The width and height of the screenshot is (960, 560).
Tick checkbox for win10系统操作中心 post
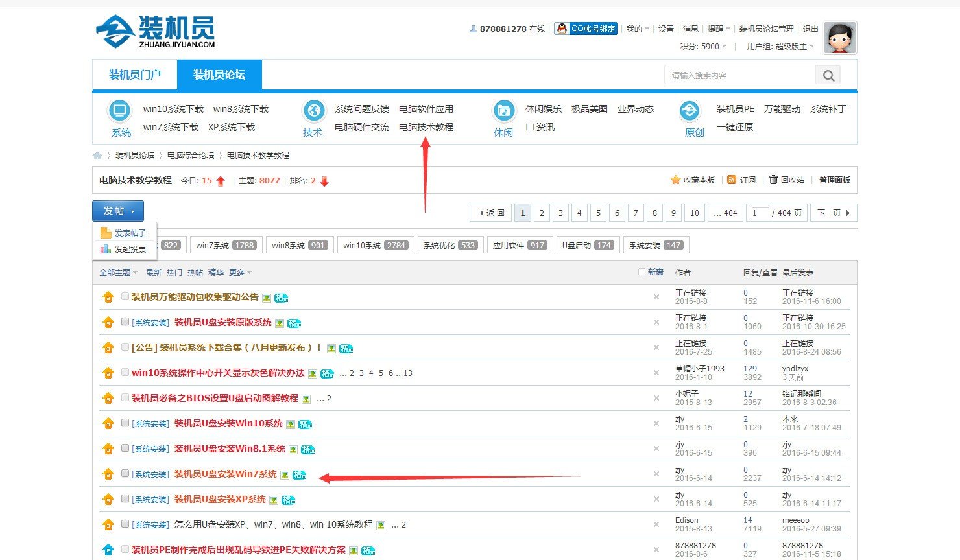[x=125, y=373]
